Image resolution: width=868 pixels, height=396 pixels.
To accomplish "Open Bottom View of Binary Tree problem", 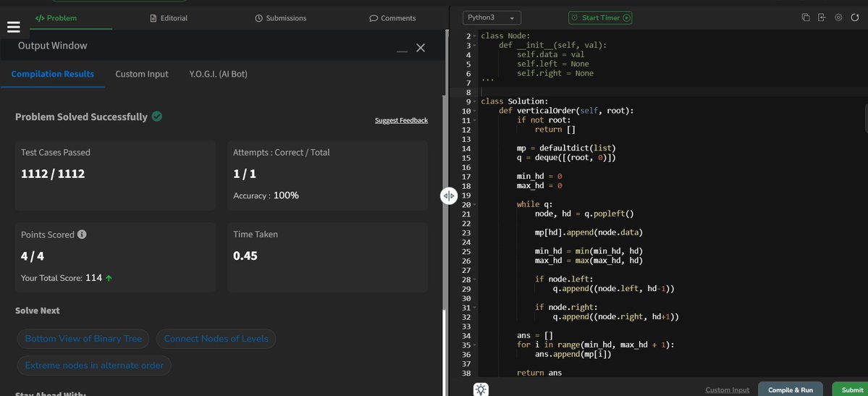I will click(x=83, y=338).
